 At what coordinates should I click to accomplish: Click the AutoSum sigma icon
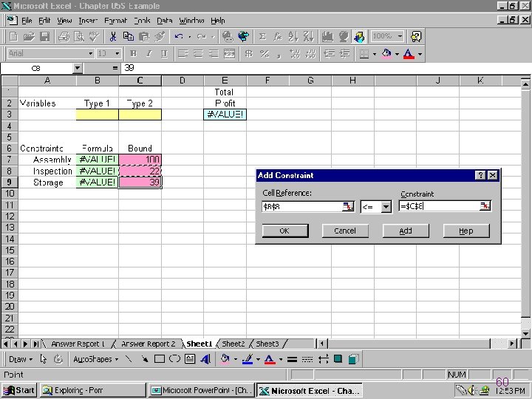(262, 36)
